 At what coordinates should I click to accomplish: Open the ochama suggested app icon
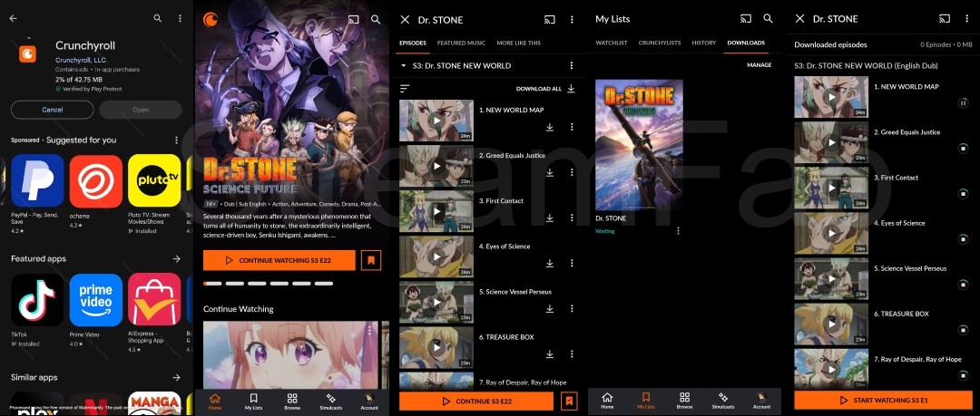(x=95, y=180)
